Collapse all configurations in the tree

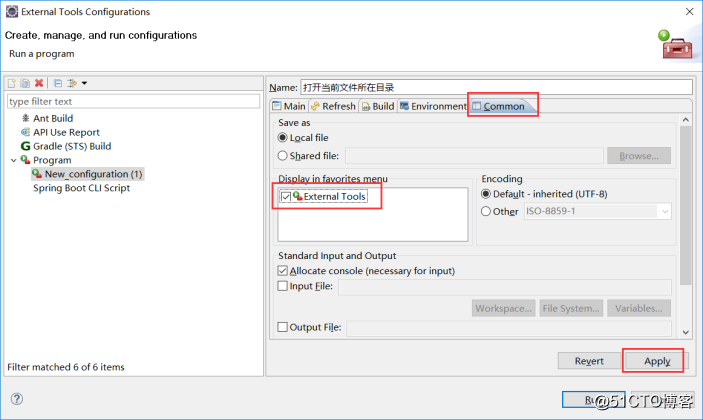[57, 83]
